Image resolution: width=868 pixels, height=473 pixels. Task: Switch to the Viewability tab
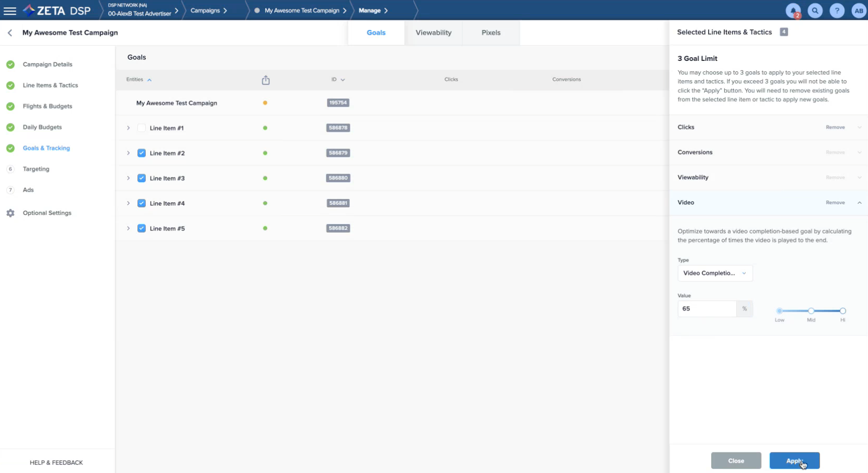pos(433,33)
